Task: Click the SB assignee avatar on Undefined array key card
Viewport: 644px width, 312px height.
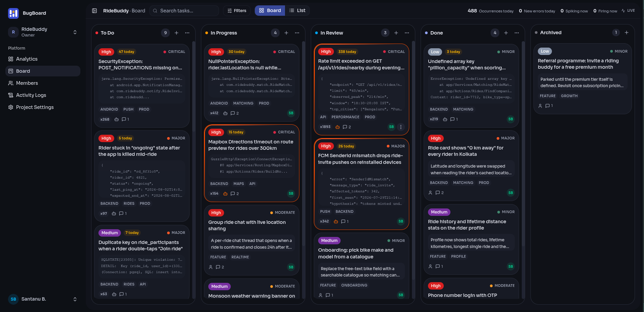Action: tap(511, 119)
